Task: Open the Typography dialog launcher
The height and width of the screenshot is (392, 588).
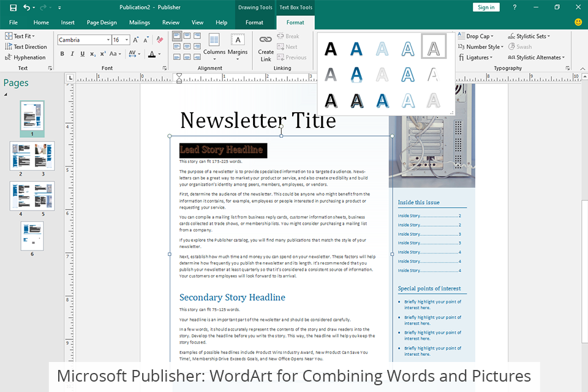Action: tap(568, 68)
